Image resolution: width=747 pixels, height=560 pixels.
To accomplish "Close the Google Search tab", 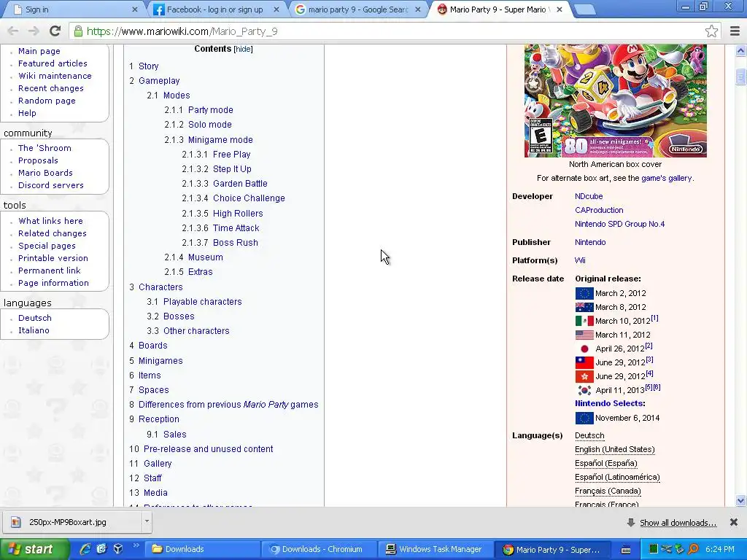I will (x=418, y=9).
